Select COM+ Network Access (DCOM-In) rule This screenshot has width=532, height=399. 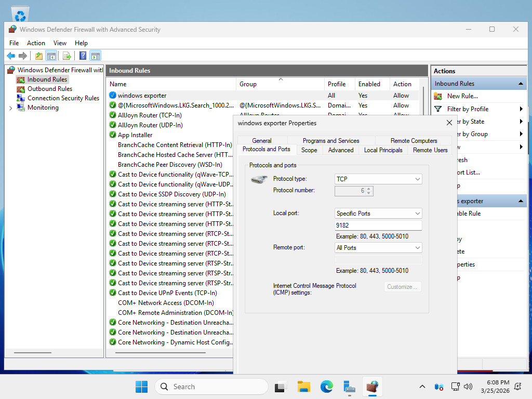(x=166, y=303)
